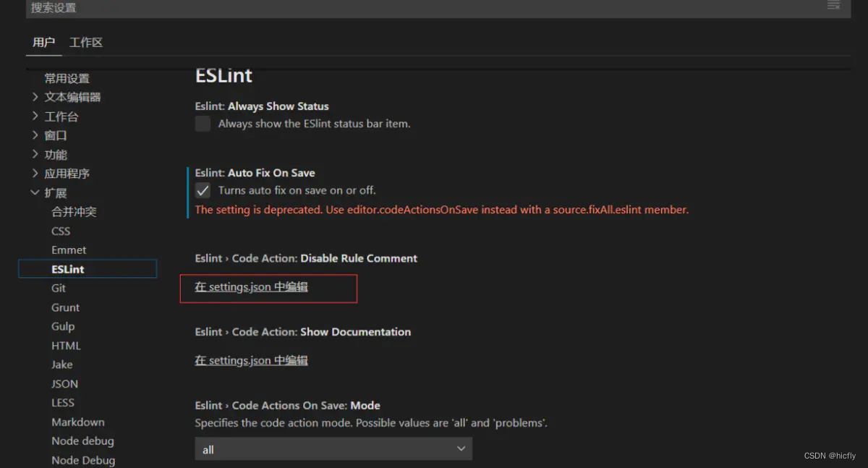Open the 应用程序 settings category
The width and height of the screenshot is (868, 468).
pos(67,174)
